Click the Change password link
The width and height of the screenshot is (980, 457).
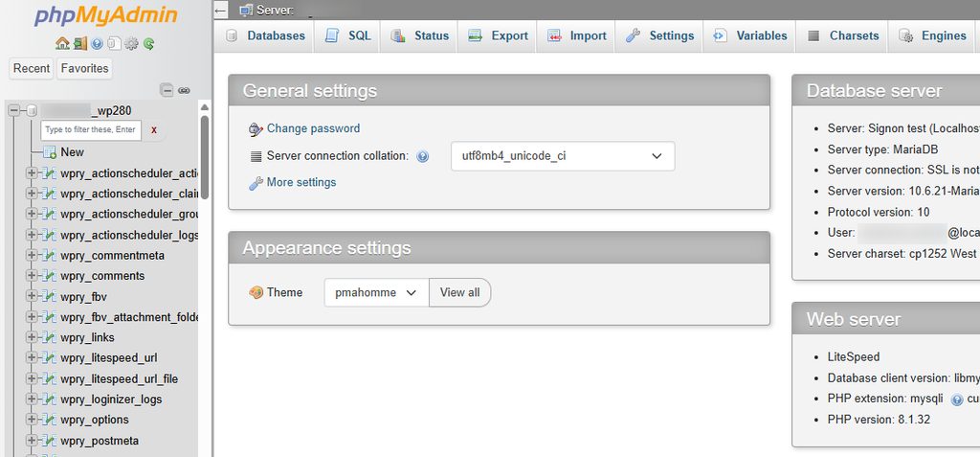click(x=313, y=128)
